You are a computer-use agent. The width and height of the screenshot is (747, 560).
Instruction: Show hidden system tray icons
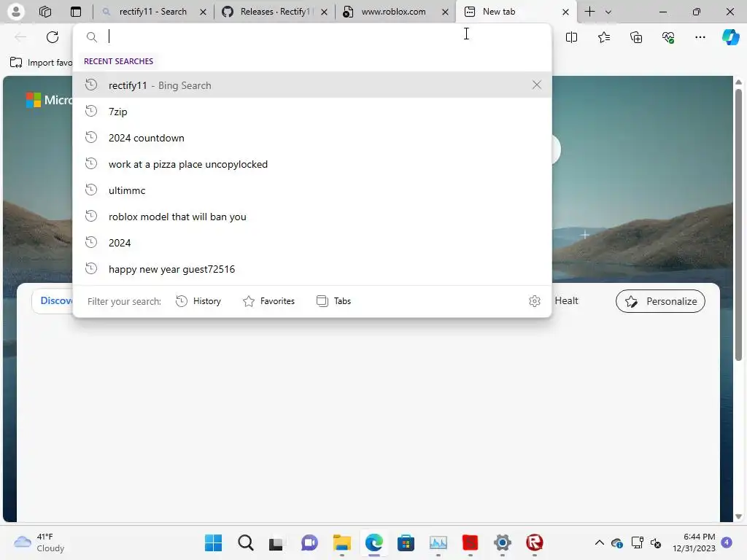[x=600, y=542]
